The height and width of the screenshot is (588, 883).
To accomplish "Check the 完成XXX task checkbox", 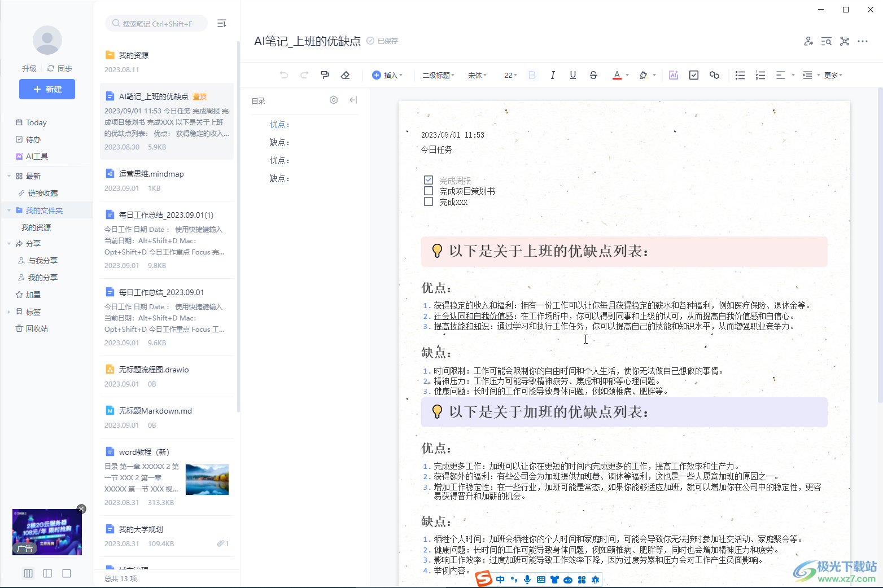I will (429, 201).
